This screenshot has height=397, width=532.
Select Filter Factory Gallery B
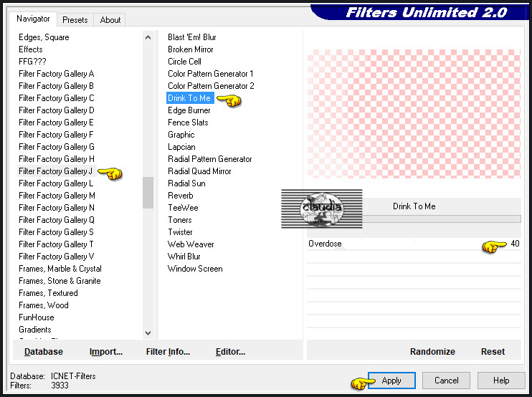[56, 86]
